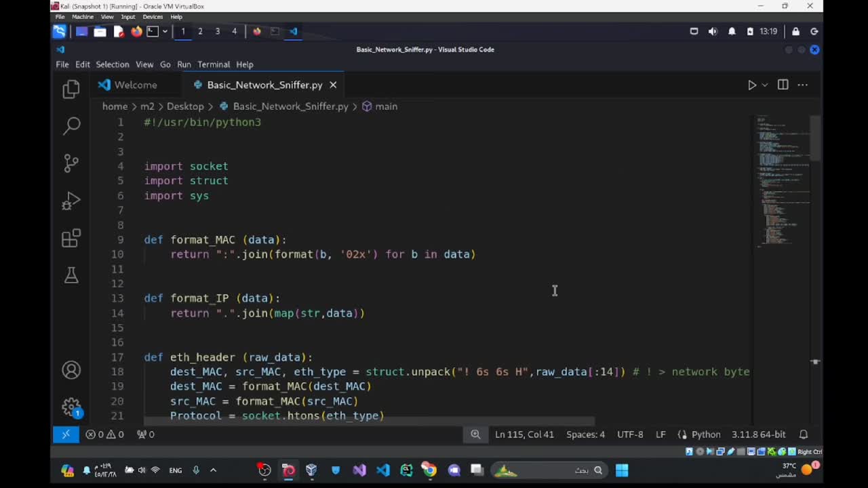Toggle split editor layout
Image resolution: width=868 pixels, height=488 pixels.
pos(783,85)
